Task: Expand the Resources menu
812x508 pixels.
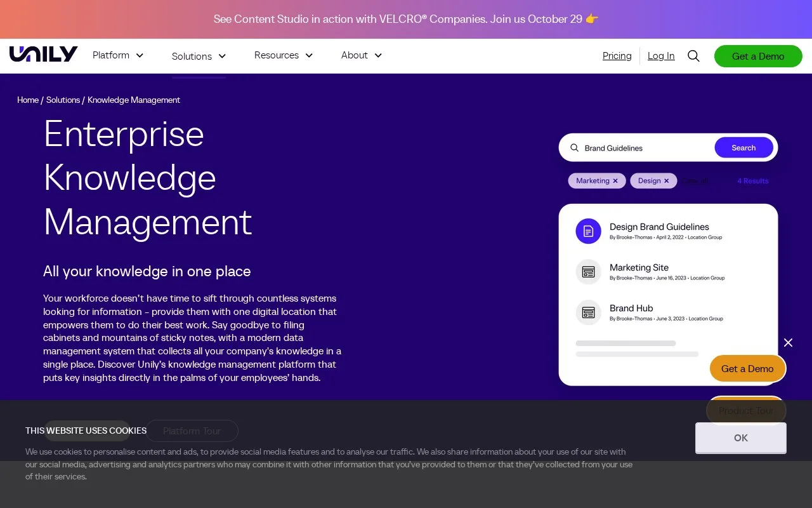Action: (284, 55)
